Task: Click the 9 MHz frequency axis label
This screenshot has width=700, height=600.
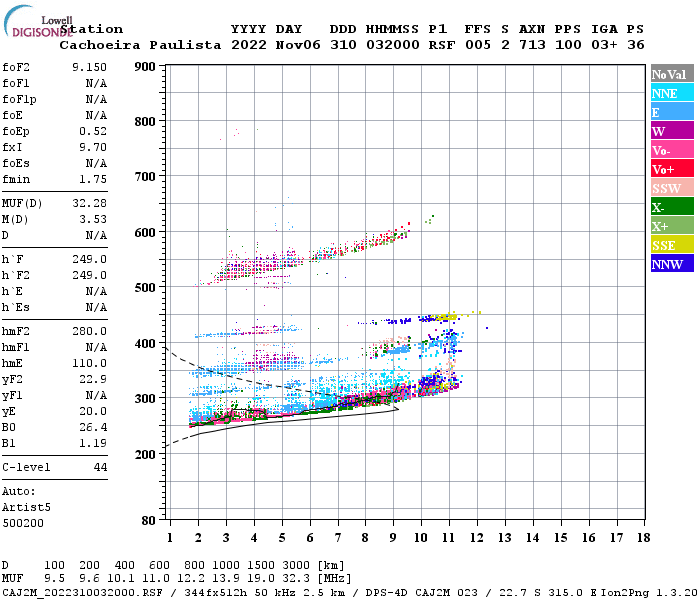Action: [x=393, y=538]
